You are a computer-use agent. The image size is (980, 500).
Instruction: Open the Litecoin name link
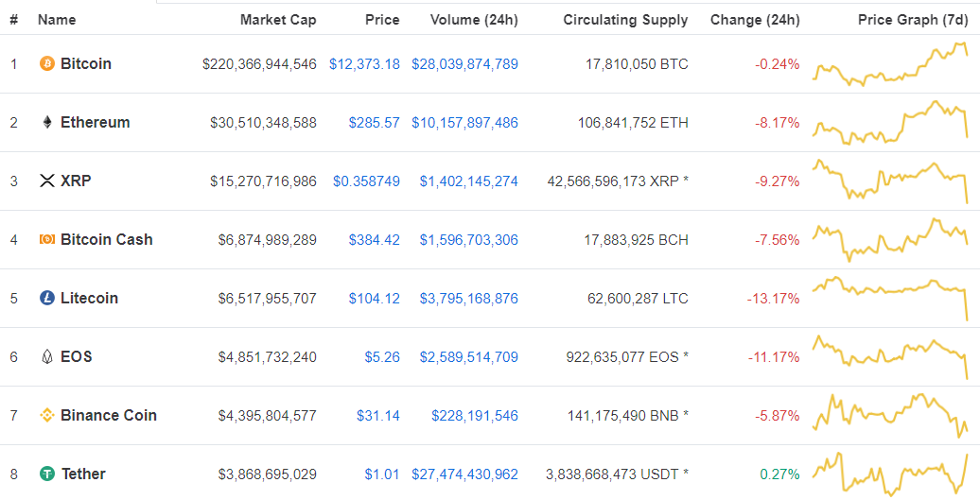click(89, 299)
